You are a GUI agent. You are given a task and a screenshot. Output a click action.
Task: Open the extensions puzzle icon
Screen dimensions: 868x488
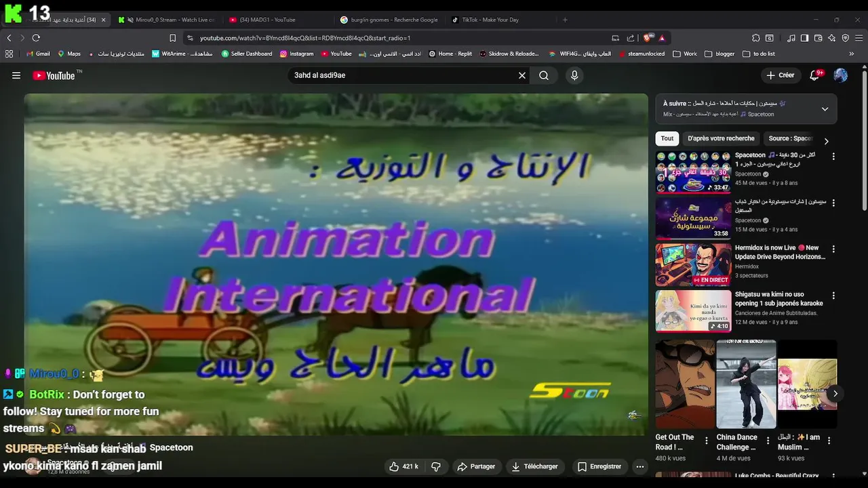[x=756, y=38]
